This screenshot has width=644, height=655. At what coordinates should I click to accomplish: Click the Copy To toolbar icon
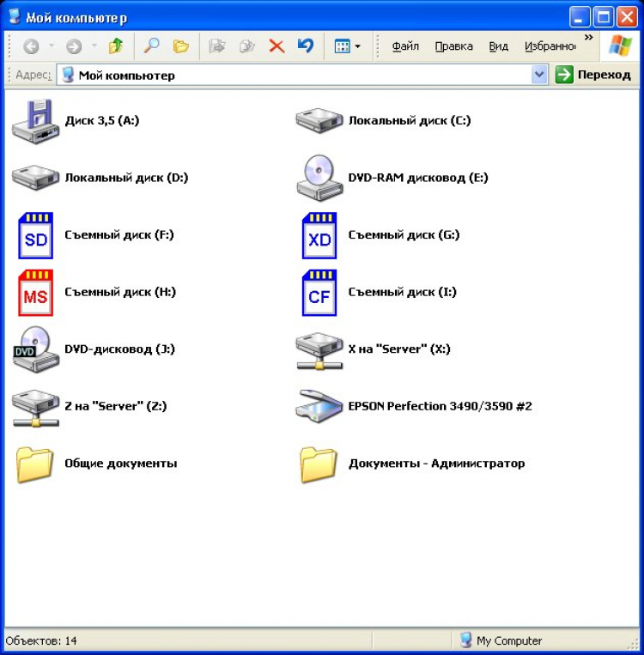click(246, 46)
